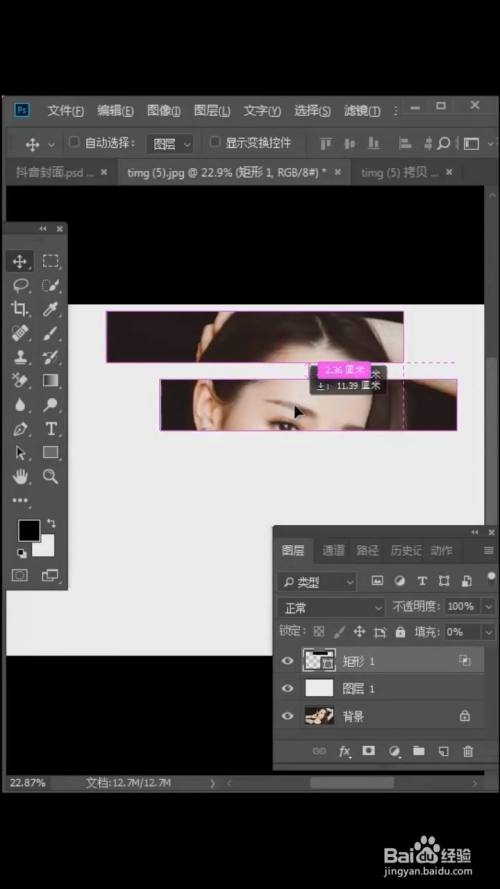Image resolution: width=500 pixels, height=889 pixels.
Task: Expand the 不透明度 opacity slider arrow
Action: (488, 607)
